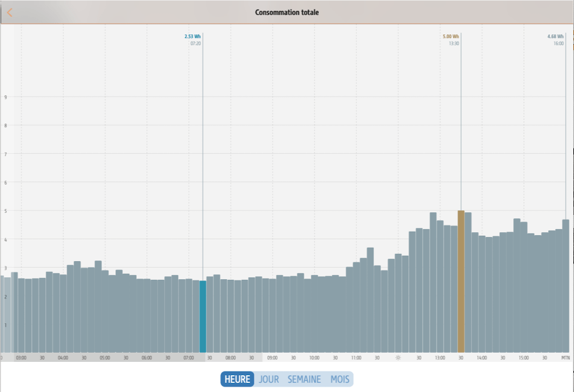This screenshot has height=392, width=574.
Task: Select the HEURE view tab
Action: pyautogui.click(x=237, y=379)
